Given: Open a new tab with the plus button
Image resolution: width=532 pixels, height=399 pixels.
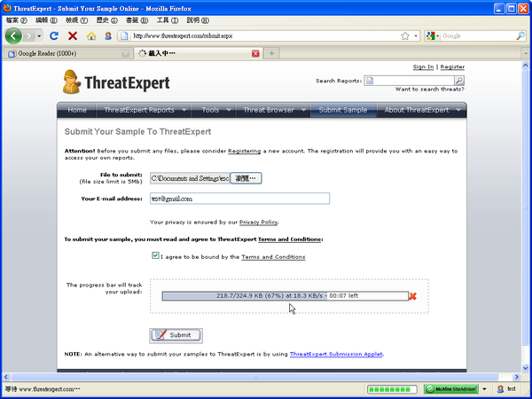Looking at the screenshot, I should pos(271,53).
